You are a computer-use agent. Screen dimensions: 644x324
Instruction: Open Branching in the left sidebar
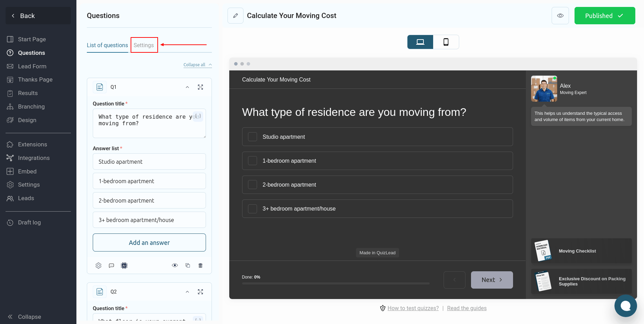[31, 106]
